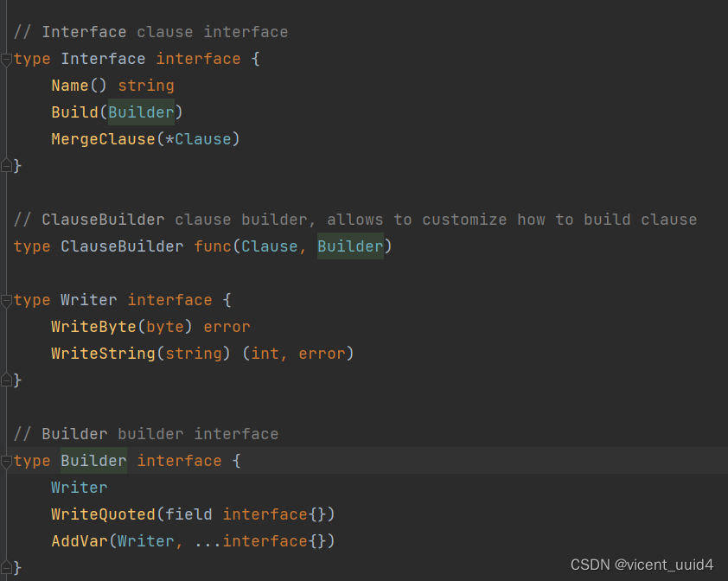This screenshot has width=728, height=581.
Task: Click highlighted Builder in Build(Builder)
Action: (141, 112)
